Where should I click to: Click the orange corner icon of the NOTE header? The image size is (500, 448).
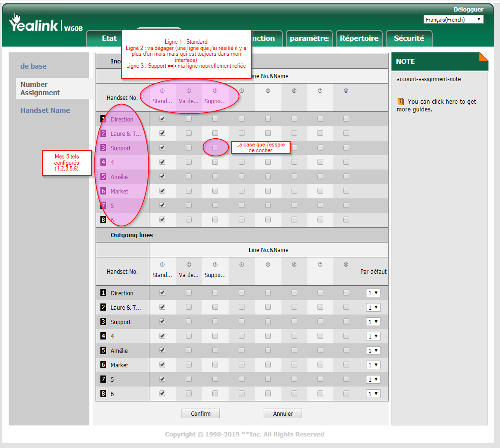(483, 57)
